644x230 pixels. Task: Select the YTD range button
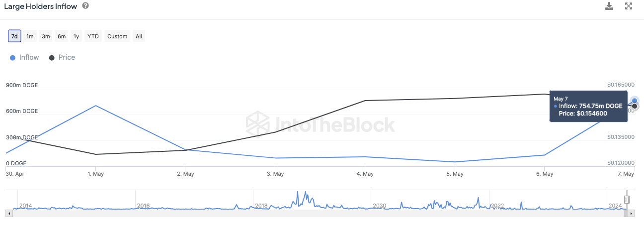pyautogui.click(x=93, y=36)
